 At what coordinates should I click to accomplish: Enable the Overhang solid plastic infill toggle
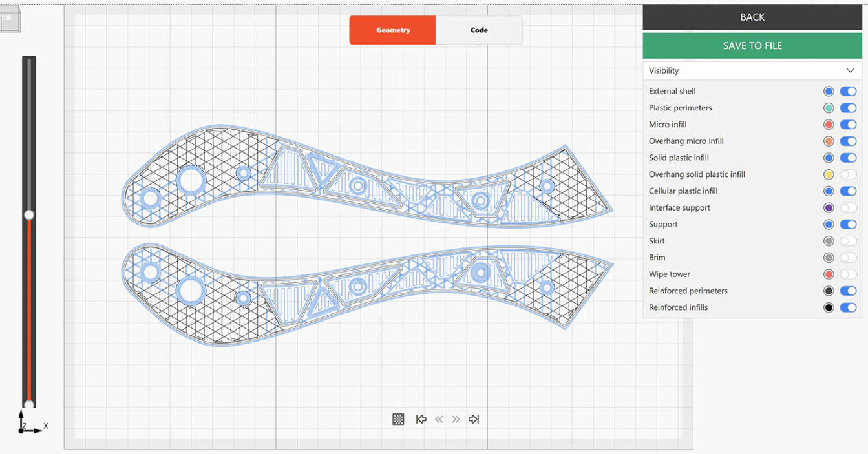848,174
